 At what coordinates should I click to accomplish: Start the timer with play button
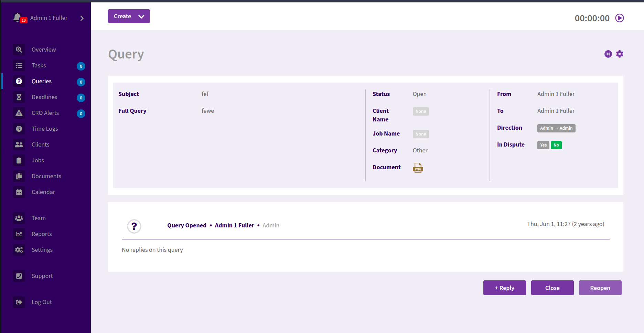[619, 18]
